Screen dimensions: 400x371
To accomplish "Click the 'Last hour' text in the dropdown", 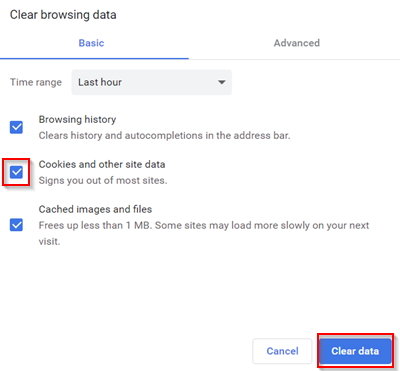I will click(x=100, y=82).
